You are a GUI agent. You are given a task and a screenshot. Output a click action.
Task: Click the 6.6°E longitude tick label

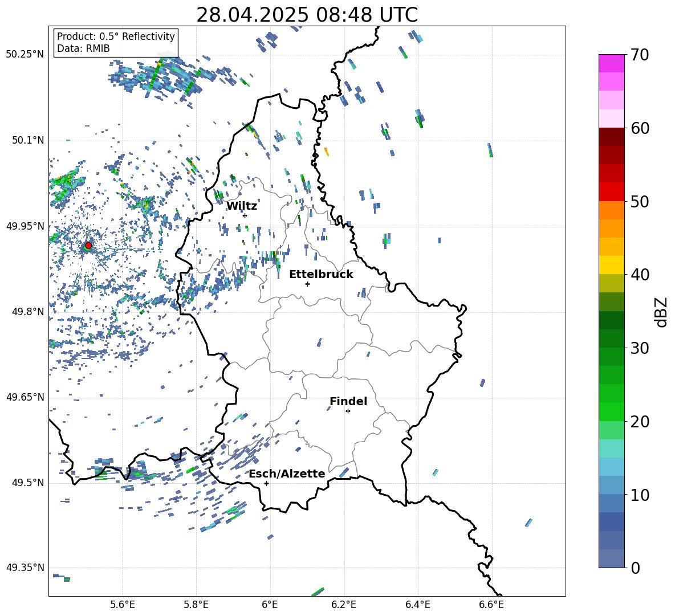pyautogui.click(x=491, y=605)
